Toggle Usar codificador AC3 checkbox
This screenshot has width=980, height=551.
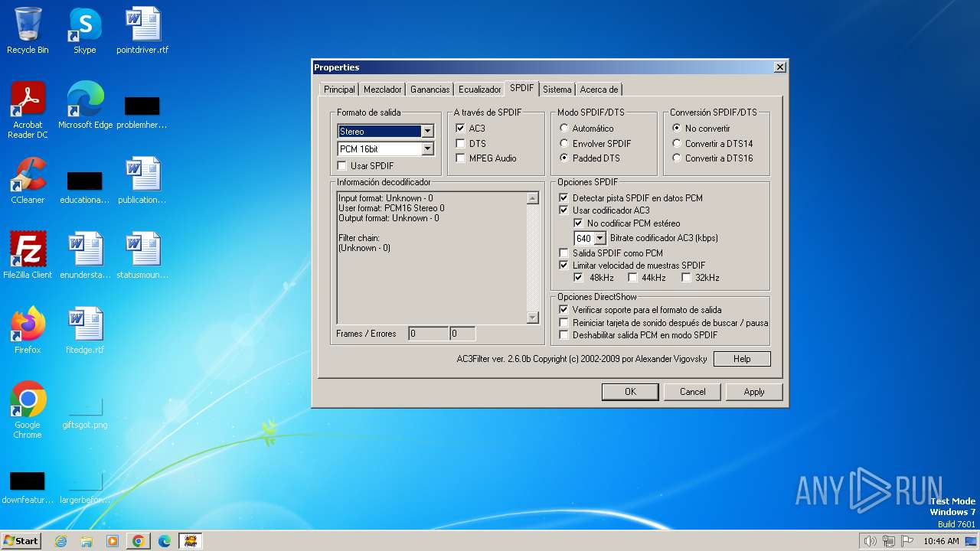point(564,210)
